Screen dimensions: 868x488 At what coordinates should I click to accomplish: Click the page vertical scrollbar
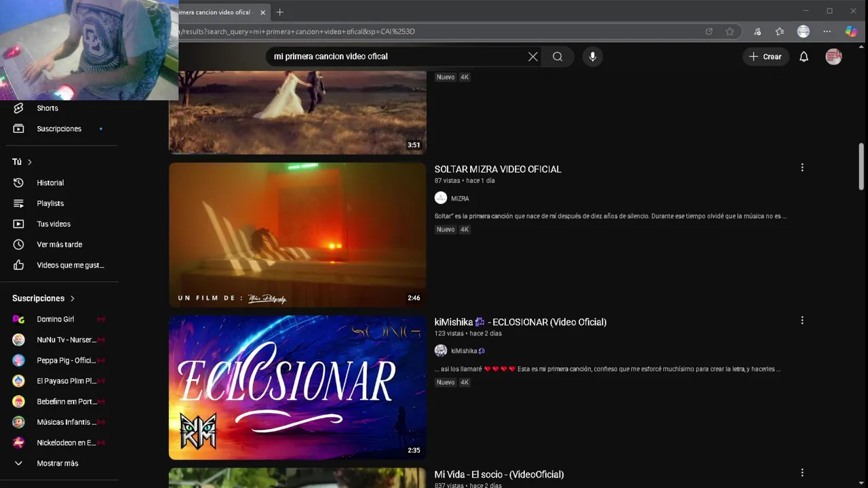click(861, 166)
